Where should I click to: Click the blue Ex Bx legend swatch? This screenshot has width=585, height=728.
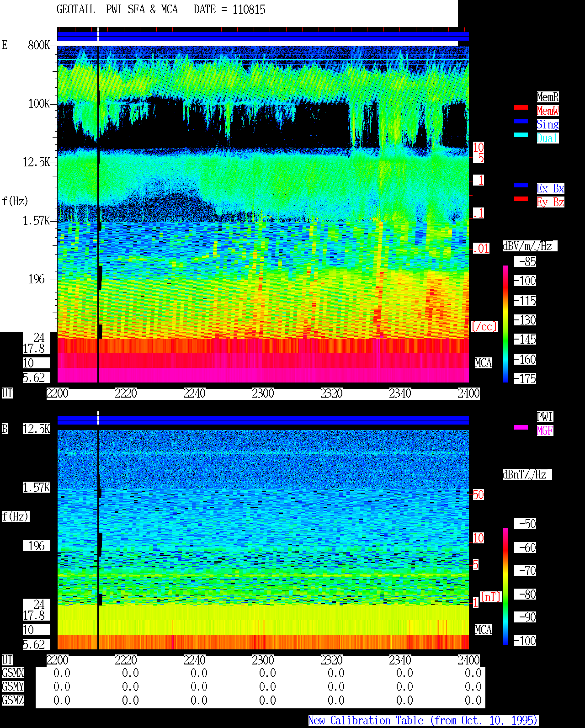(x=521, y=185)
